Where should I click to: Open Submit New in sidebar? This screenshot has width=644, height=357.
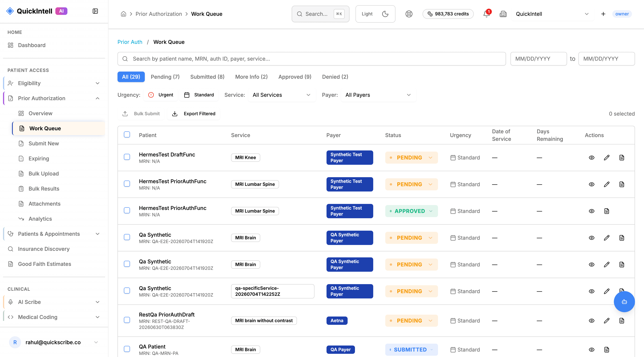tap(59, 143)
